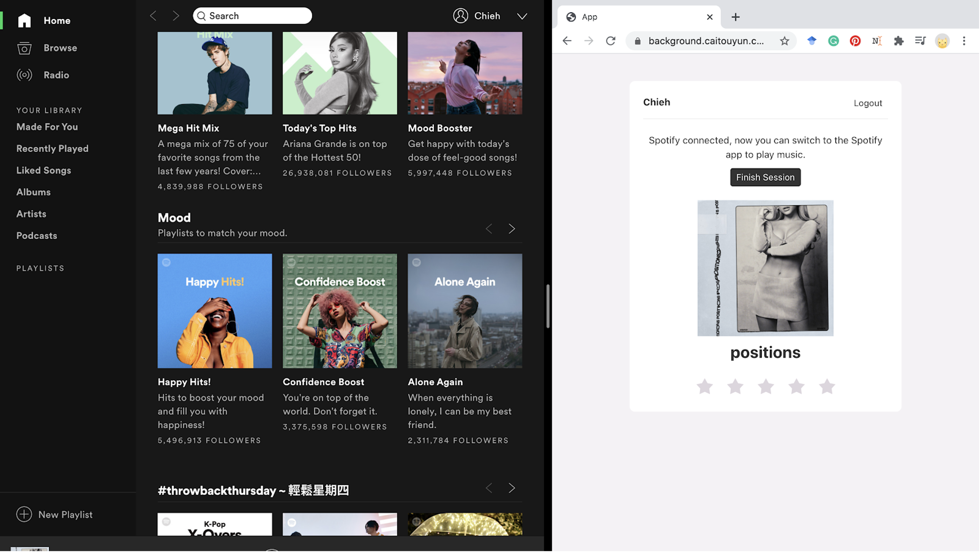The image size is (980, 552).
Task: Click the Spotify page scrollbar handle
Action: (548, 306)
